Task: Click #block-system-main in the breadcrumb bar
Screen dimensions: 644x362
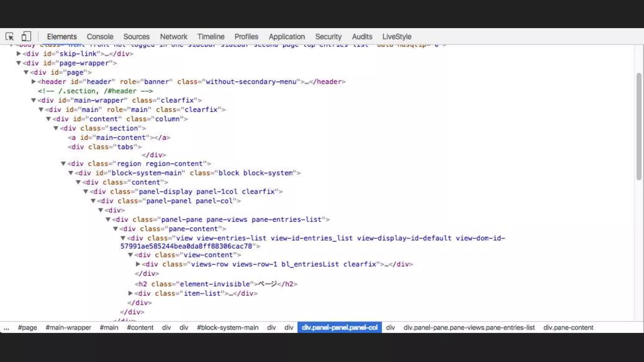Action: pyautogui.click(x=227, y=327)
